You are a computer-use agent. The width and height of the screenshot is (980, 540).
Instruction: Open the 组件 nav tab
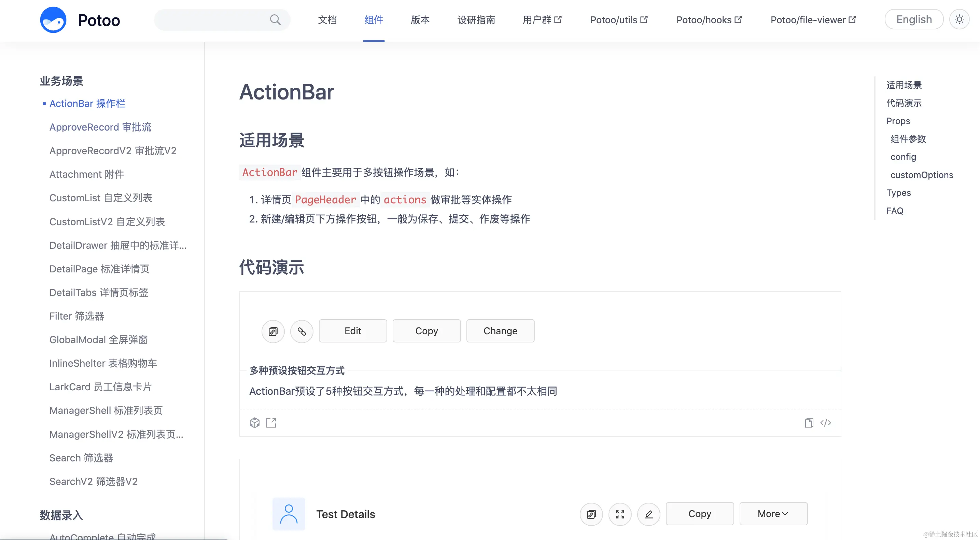(374, 20)
